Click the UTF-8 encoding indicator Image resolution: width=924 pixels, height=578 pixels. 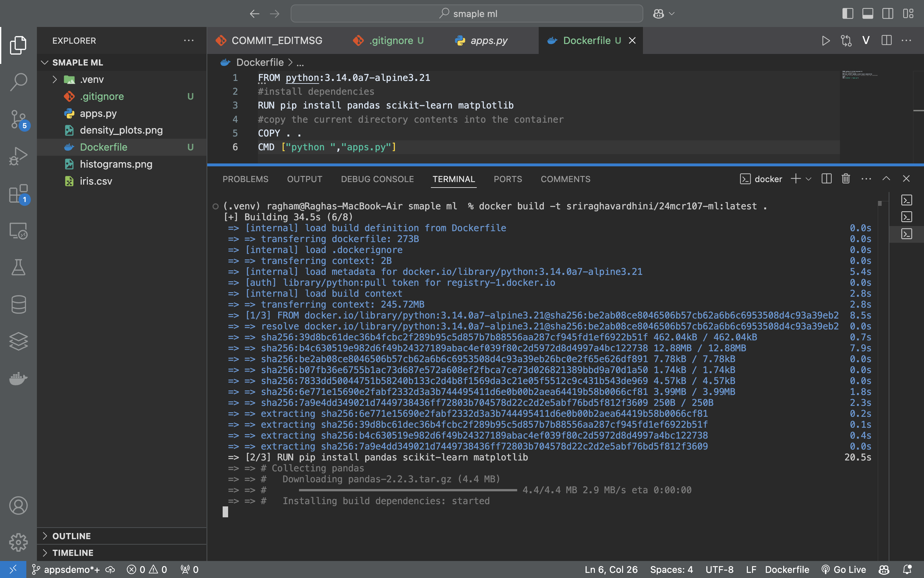tap(719, 570)
